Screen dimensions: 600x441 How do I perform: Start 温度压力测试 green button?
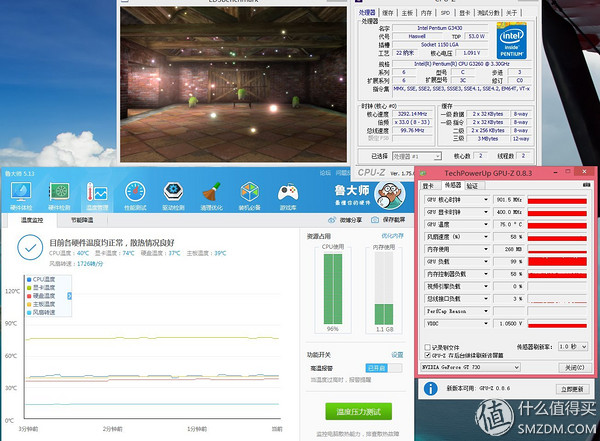point(359,412)
